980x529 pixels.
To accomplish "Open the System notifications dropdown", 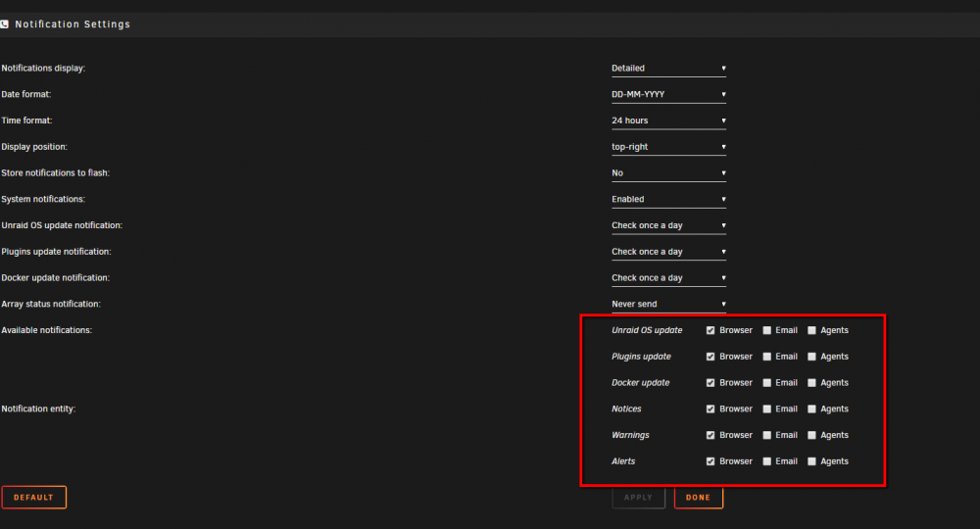I will [668, 199].
